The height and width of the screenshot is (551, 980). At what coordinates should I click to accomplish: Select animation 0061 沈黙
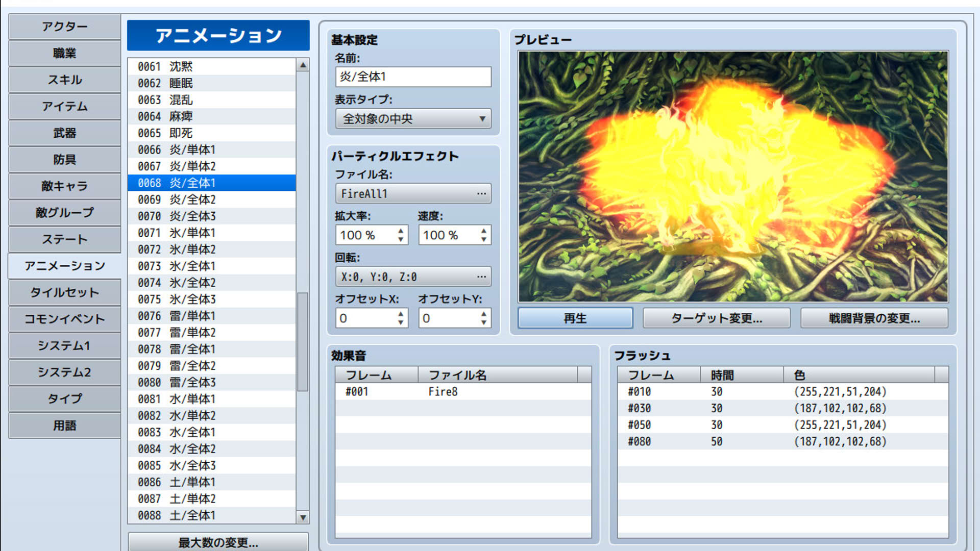[212, 66]
